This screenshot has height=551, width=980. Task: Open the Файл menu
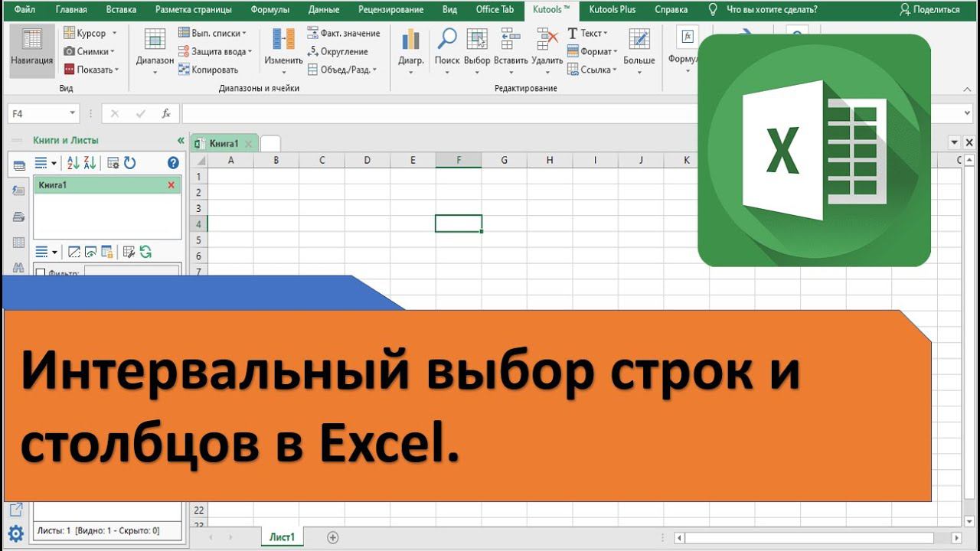coord(24,10)
